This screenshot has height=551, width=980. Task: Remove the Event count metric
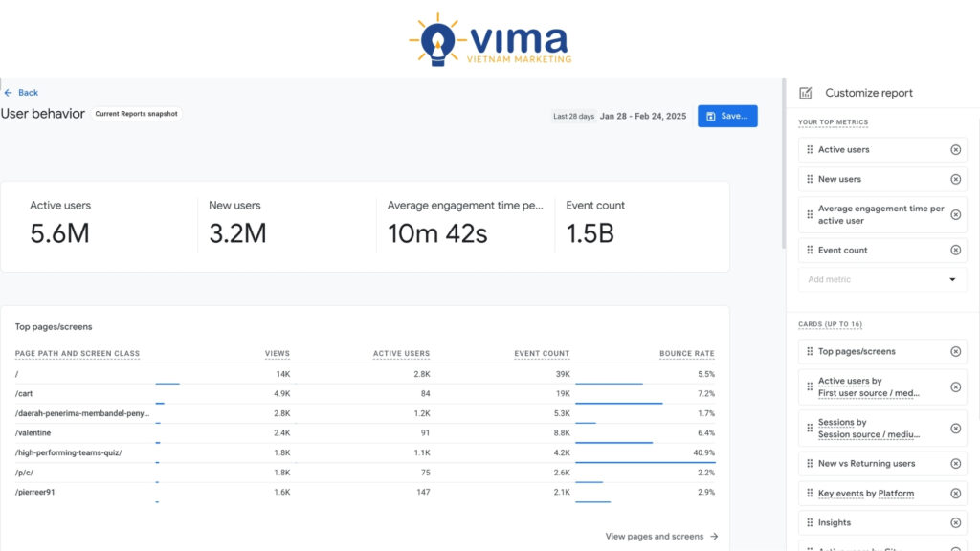955,251
